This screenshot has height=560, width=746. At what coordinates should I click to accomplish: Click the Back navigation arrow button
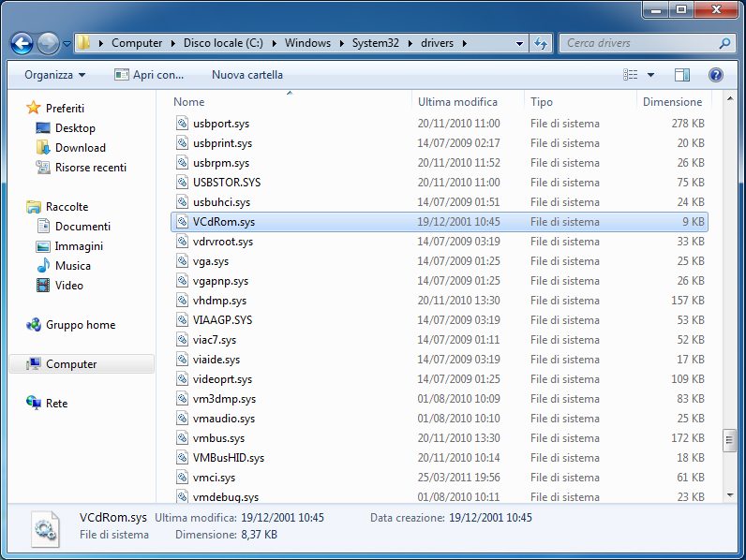[22, 43]
